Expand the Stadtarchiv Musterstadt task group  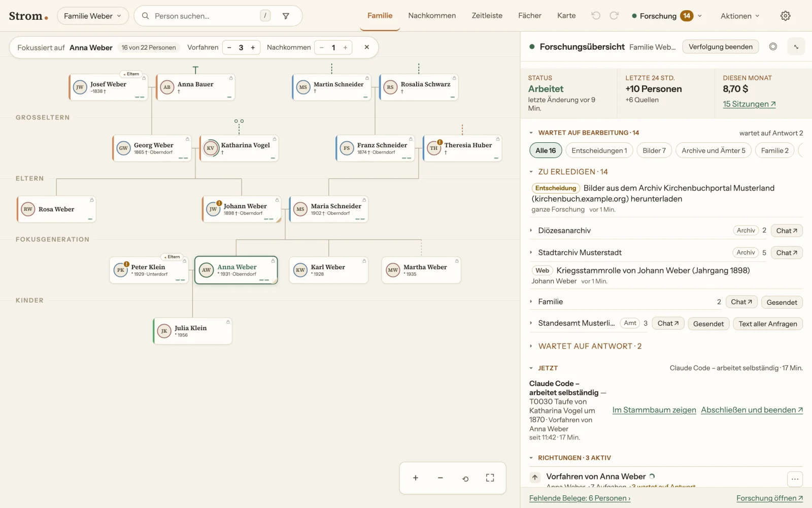tap(531, 252)
